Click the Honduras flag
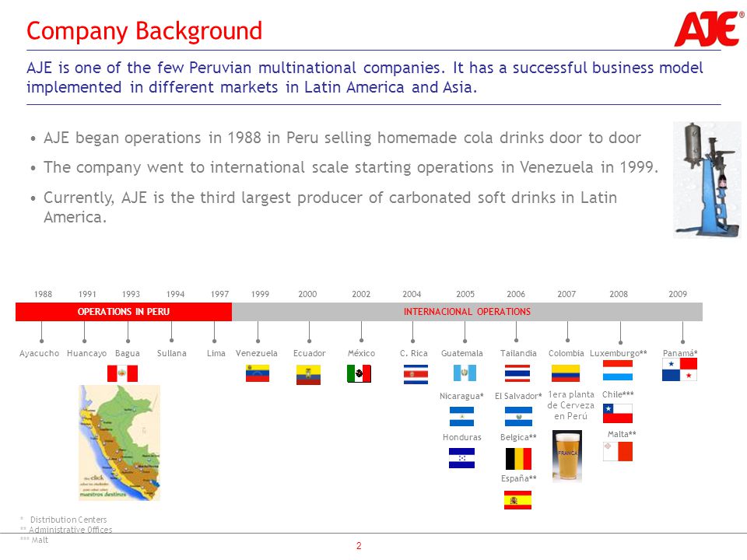Viewport: 747px width, 560px height. pyautogui.click(x=461, y=458)
